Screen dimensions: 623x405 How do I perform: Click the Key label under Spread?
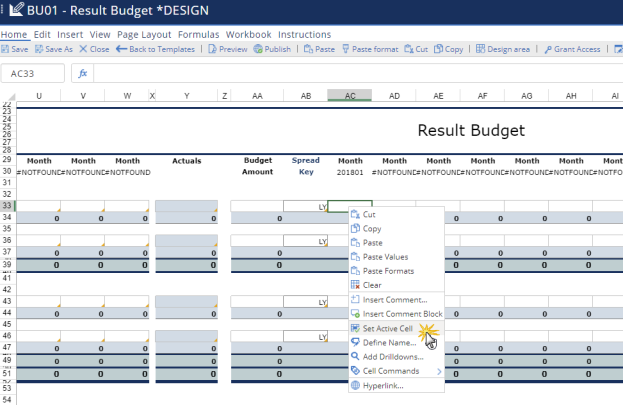(x=306, y=172)
